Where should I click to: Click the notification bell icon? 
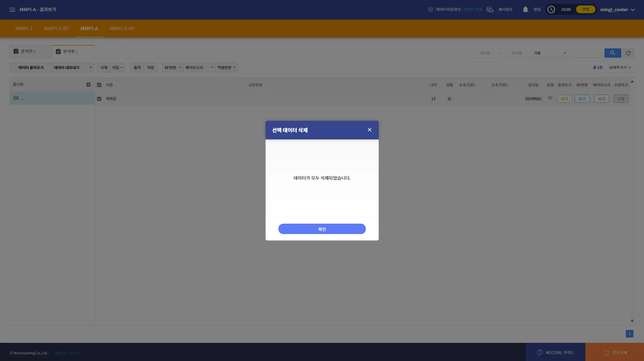click(525, 9)
